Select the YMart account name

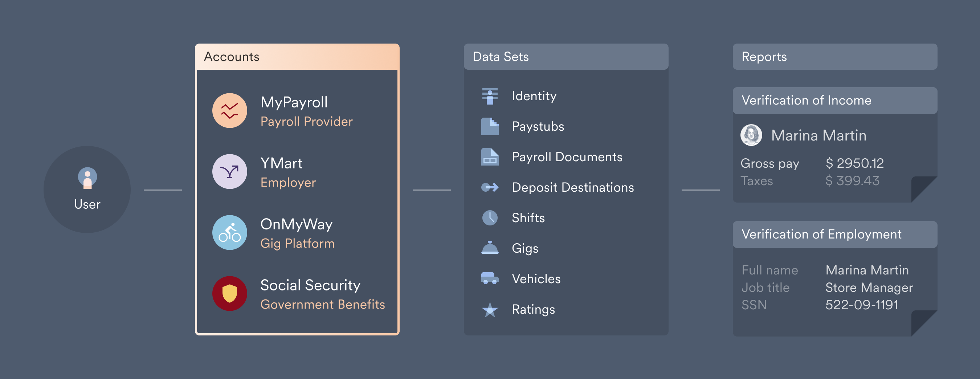click(x=282, y=163)
